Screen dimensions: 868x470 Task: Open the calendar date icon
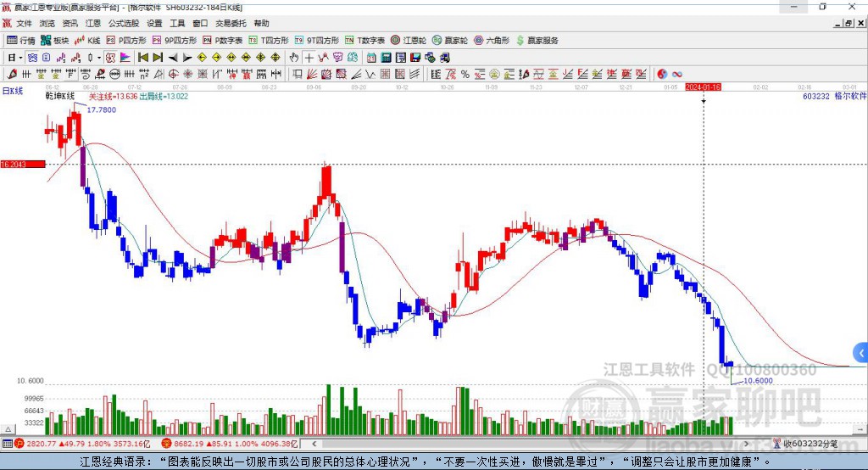(371, 58)
